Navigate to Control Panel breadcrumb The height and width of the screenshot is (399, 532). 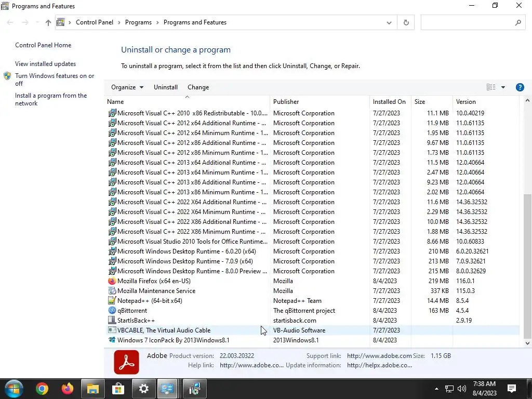95,22
